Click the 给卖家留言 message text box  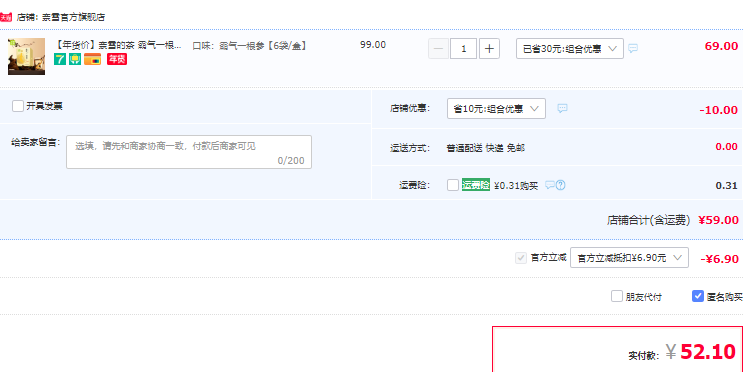(x=189, y=152)
